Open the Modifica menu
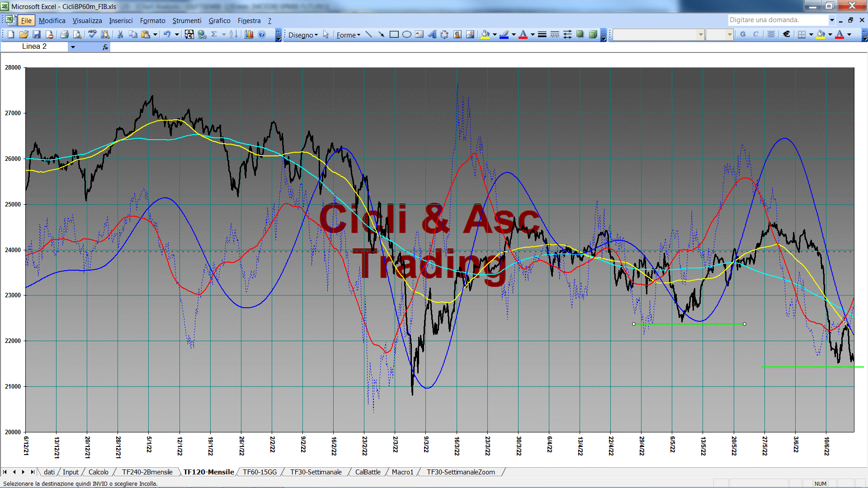The width and height of the screenshot is (868, 488). (52, 20)
